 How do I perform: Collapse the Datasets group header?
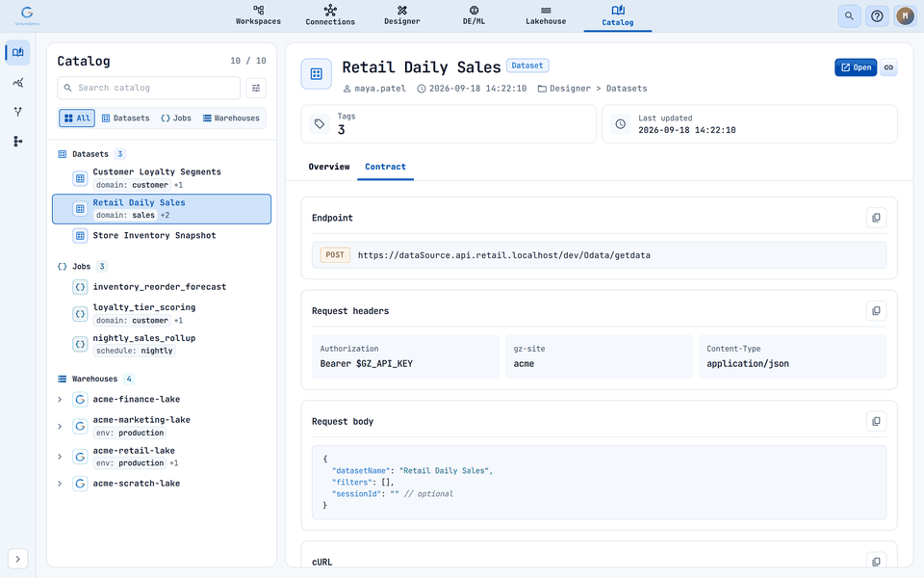tap(90, 154)
